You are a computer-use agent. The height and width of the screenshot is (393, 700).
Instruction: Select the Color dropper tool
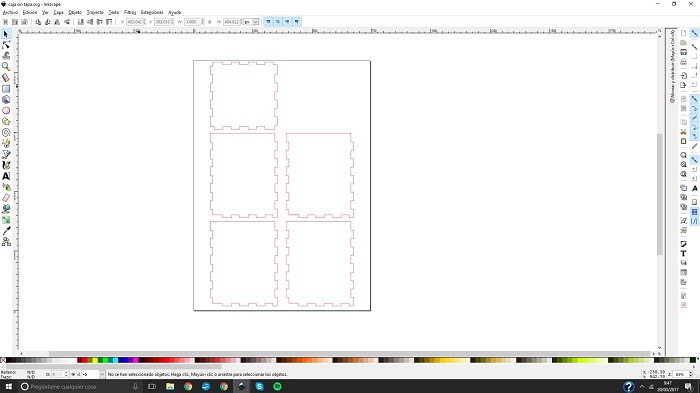[x=6, y=231]
